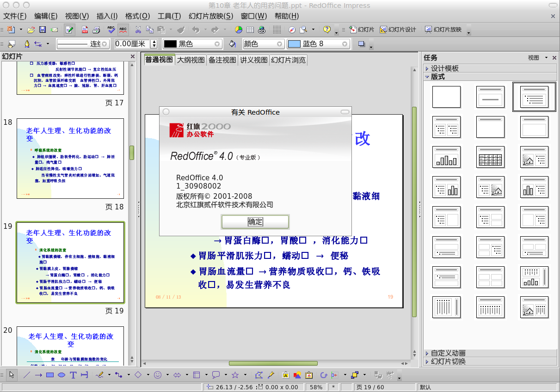Toggle the display grid button

click(x=277, y=30)
